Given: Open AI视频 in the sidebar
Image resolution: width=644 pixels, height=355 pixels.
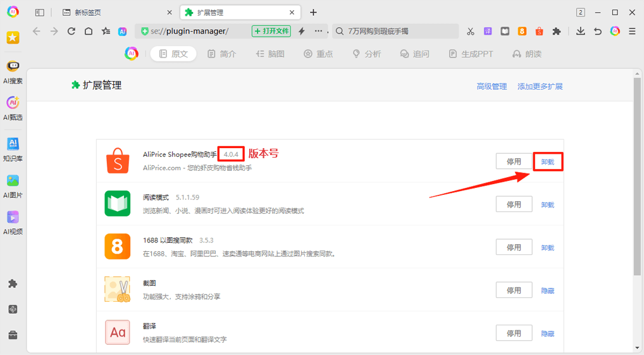Looking at the screenshot, I should click(x=13, y=222).
